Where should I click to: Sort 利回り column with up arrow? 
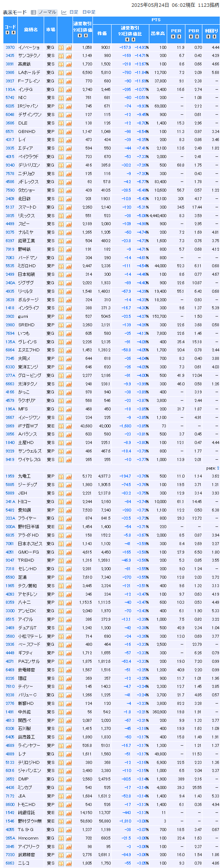[208, 37]
